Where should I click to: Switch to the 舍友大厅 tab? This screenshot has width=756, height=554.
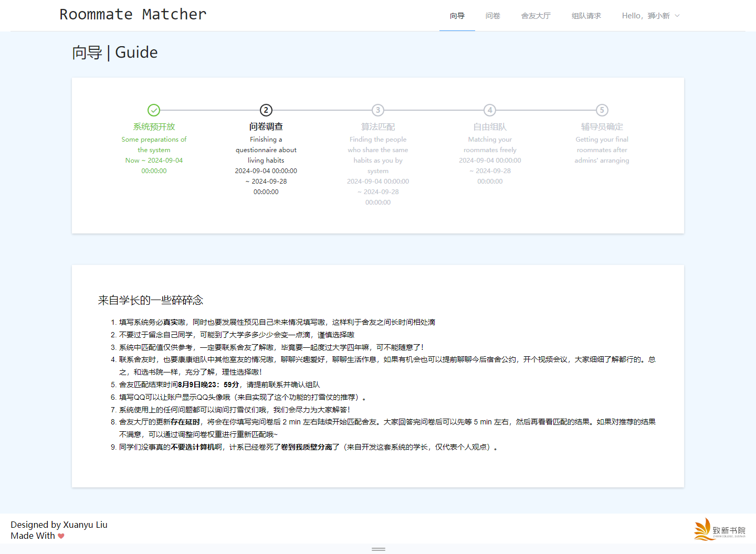536,16
